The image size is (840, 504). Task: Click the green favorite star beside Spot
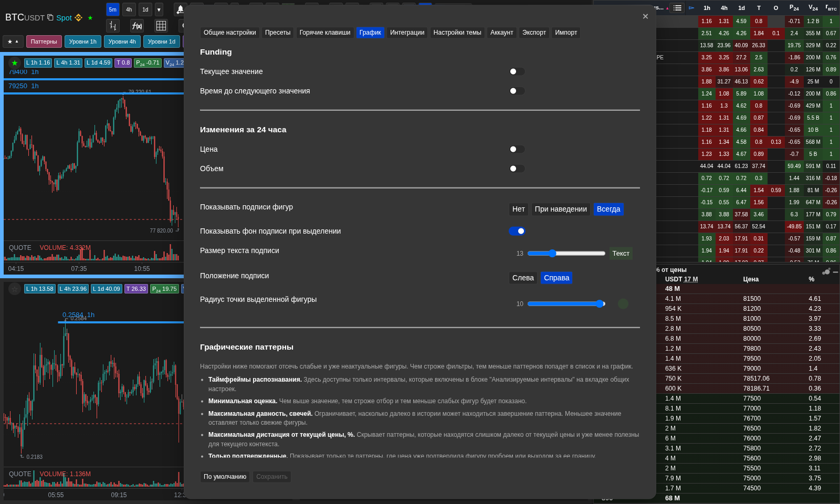pyautogui.click(x=90, y=18)
